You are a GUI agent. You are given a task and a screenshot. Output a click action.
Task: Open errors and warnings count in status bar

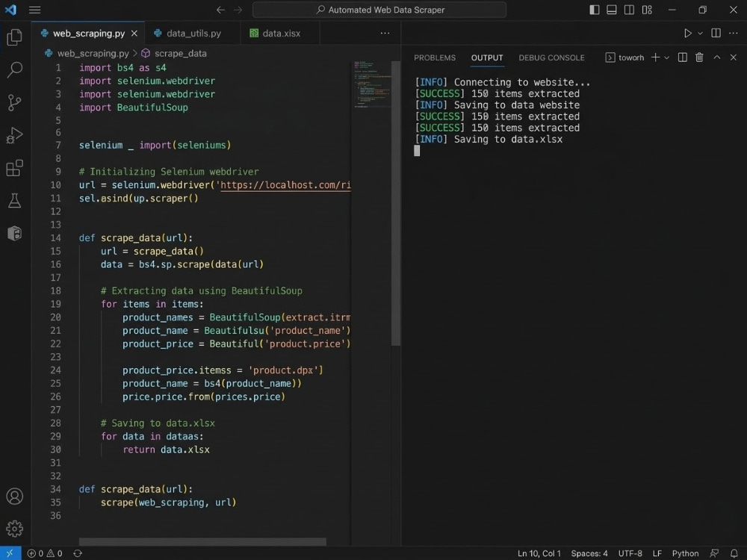(x=45, y=553)
